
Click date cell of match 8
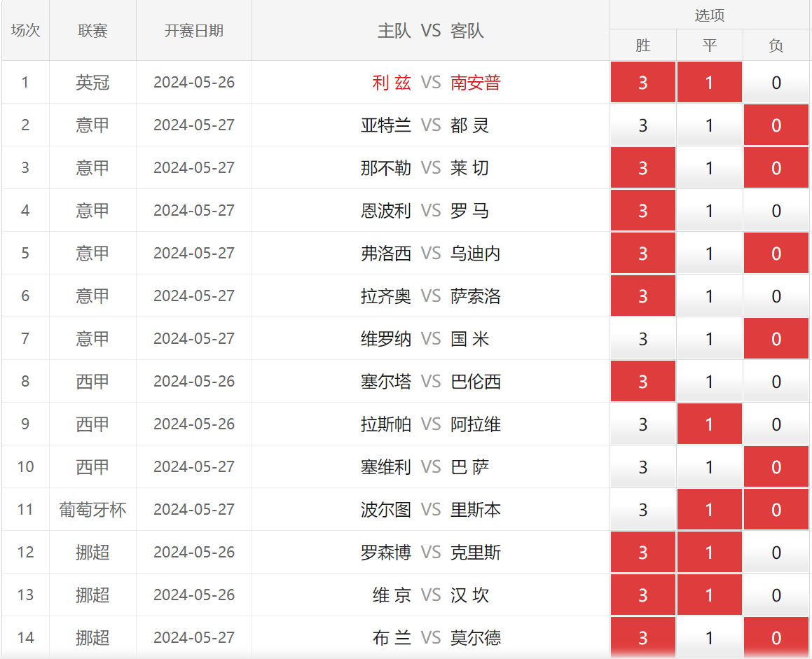pyautogui.click(x=193, y=382)
